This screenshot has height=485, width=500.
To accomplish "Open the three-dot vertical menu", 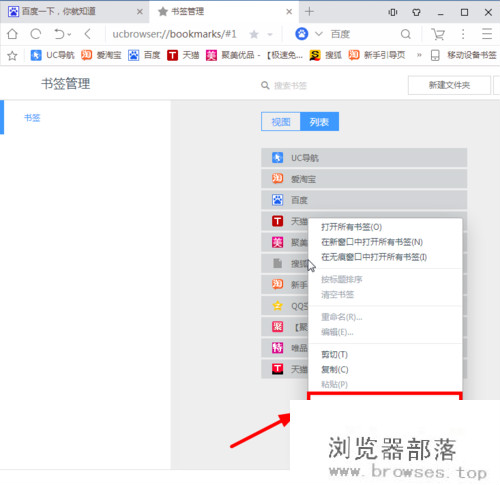I will [x=463, y=34].
